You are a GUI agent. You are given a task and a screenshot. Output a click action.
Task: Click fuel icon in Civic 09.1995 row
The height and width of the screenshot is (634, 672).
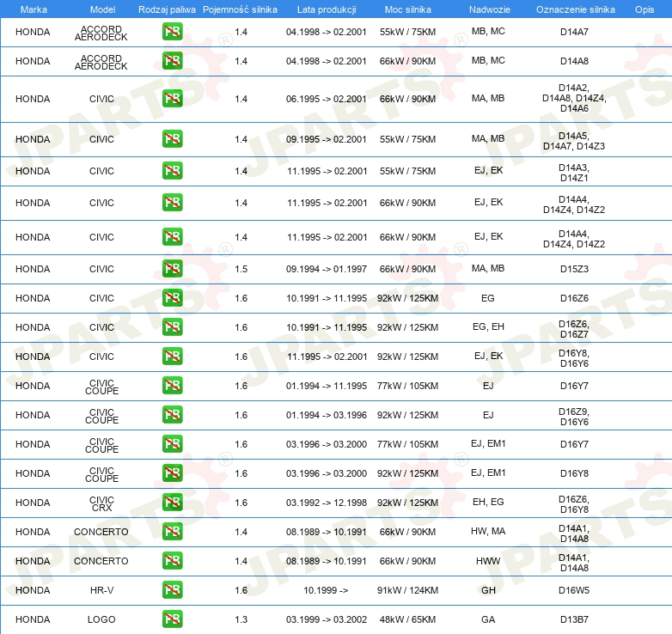pos(172,138)
